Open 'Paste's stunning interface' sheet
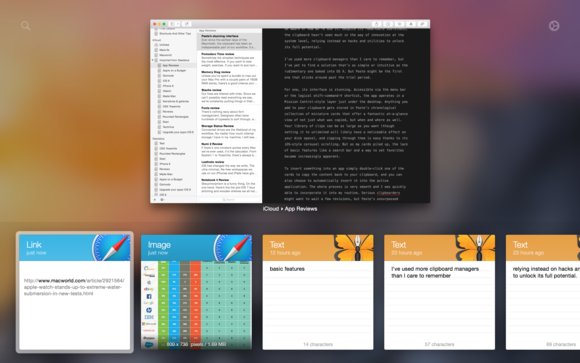 pos(229,42)
